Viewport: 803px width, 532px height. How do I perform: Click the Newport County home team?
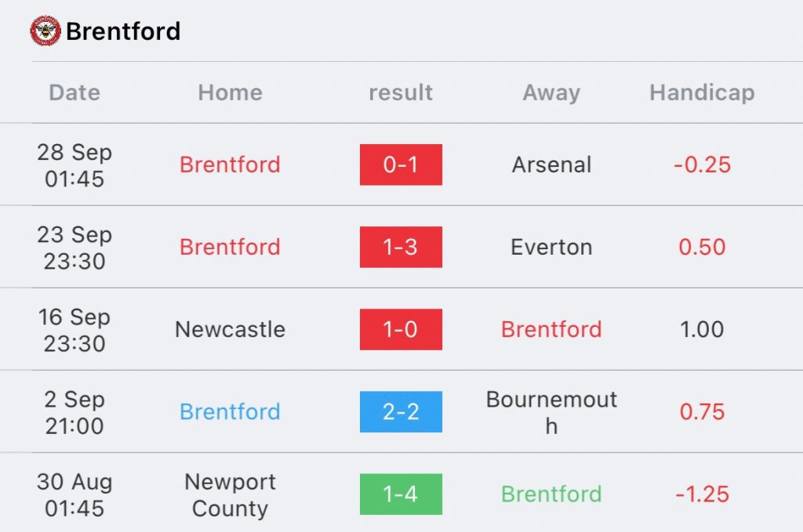click(230, 494)
